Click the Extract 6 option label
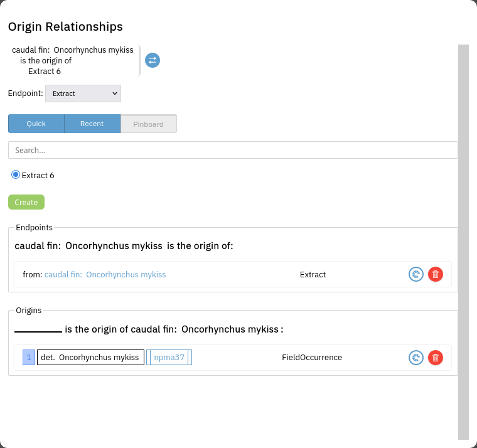 [x=38, y=176]
